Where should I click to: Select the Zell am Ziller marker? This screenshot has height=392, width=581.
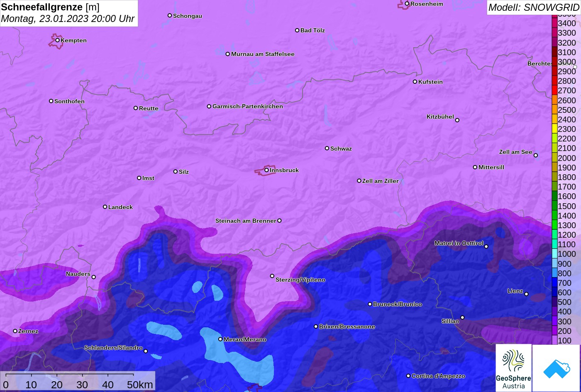pos(359,181)
